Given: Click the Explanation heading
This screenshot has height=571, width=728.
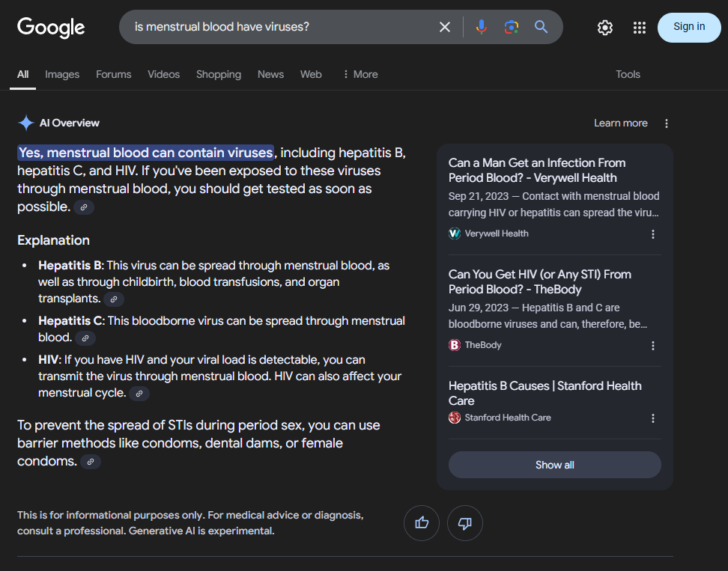Looking at the screenshot, I should point(53,240).
